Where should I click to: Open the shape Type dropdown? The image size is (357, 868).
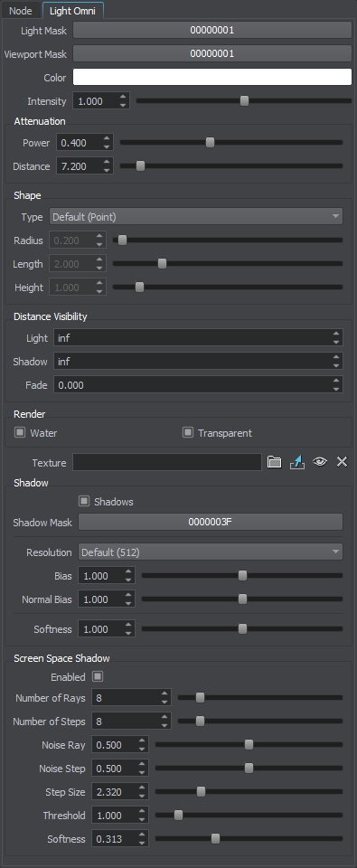coord(196,216)
